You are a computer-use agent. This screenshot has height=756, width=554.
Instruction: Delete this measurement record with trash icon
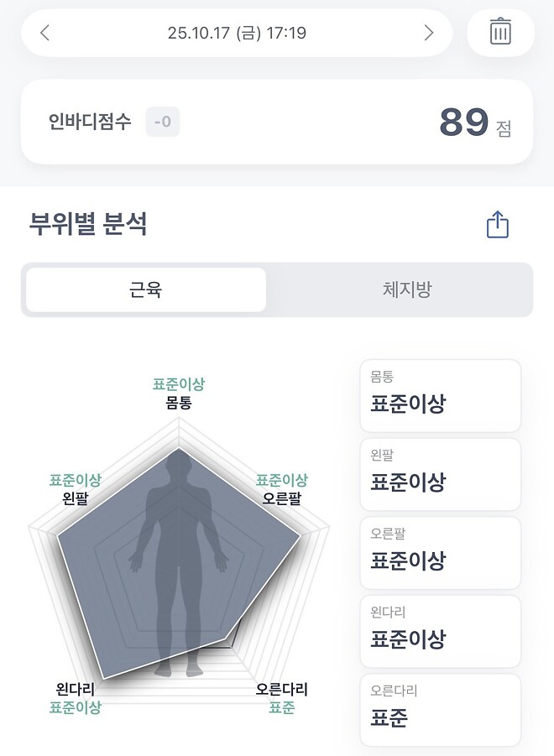[x=500, y=33]
